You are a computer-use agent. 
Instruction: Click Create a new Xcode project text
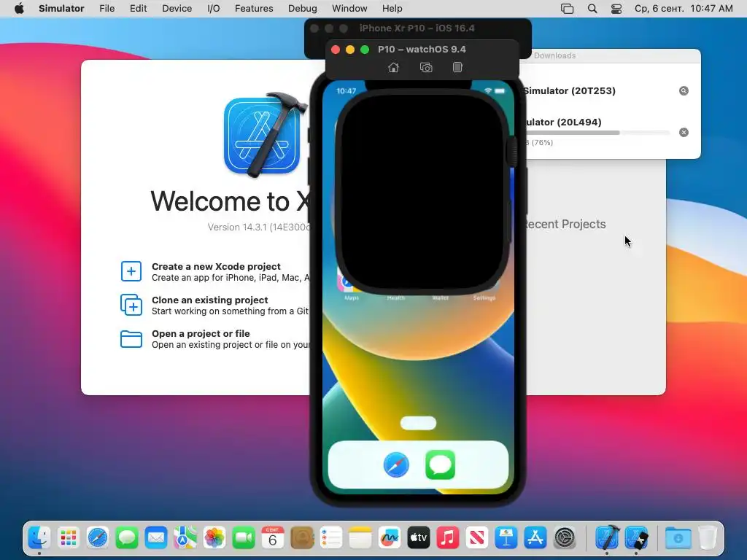(x=216, y=267)
